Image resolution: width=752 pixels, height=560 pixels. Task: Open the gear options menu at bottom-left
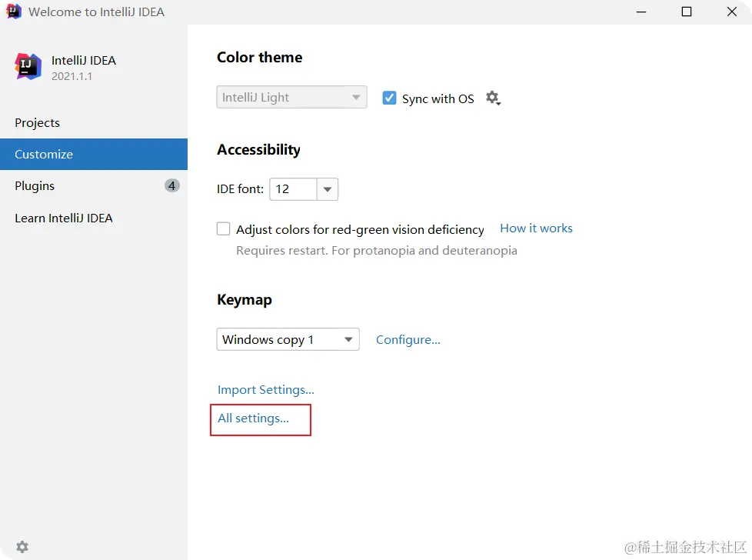[22, 547]
